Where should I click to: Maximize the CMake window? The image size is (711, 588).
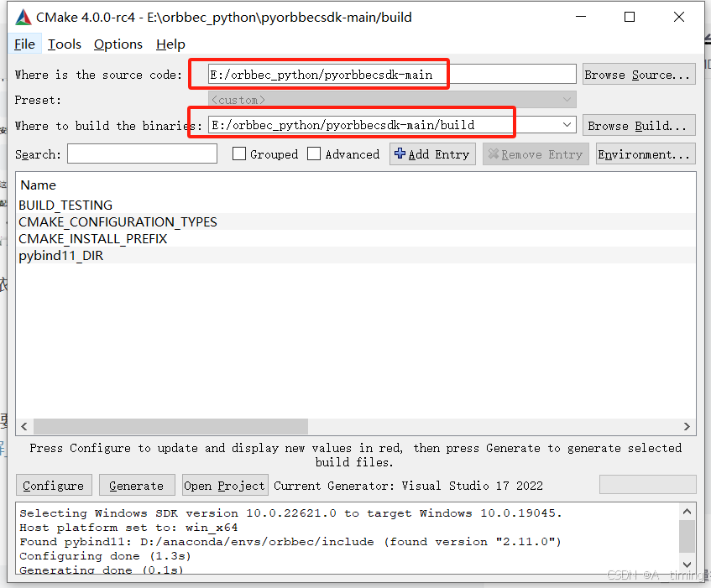coord(630,17)
